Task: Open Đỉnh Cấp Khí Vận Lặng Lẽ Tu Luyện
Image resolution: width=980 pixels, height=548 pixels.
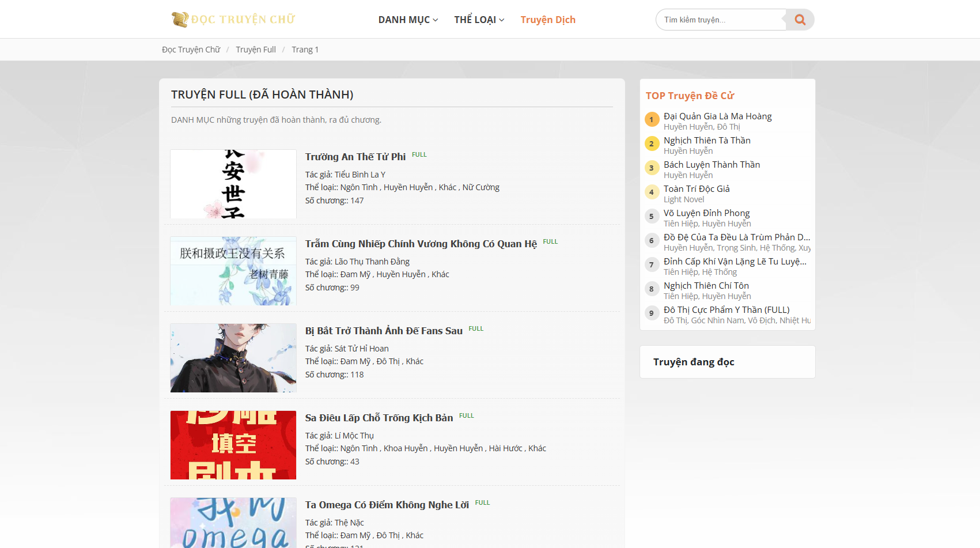Action: [735, 262]
